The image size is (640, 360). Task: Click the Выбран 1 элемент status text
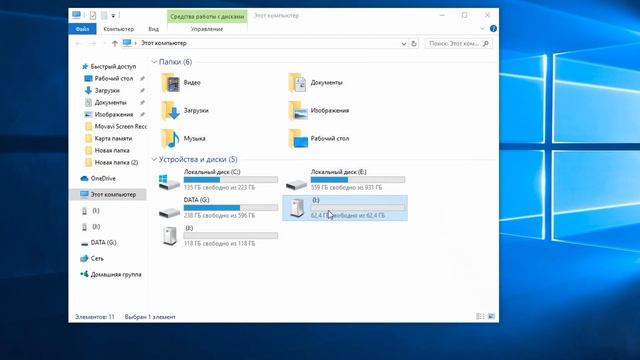point(150,317)
